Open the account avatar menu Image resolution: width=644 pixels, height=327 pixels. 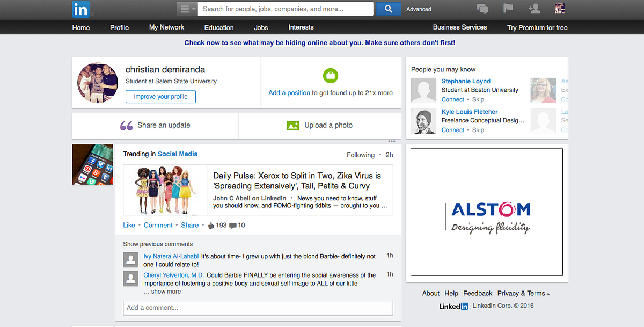[560, 9]
